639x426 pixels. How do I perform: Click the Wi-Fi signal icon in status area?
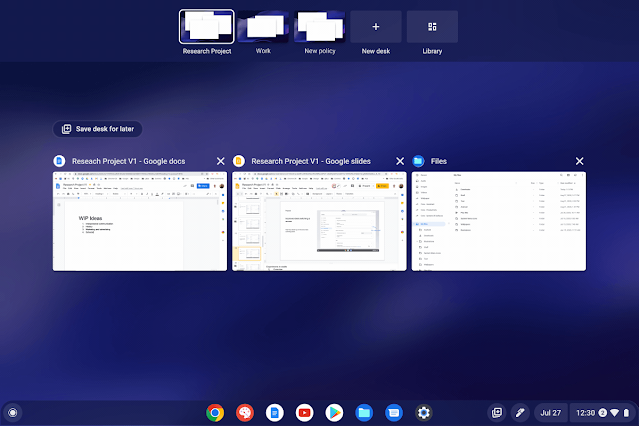(615, 413)
